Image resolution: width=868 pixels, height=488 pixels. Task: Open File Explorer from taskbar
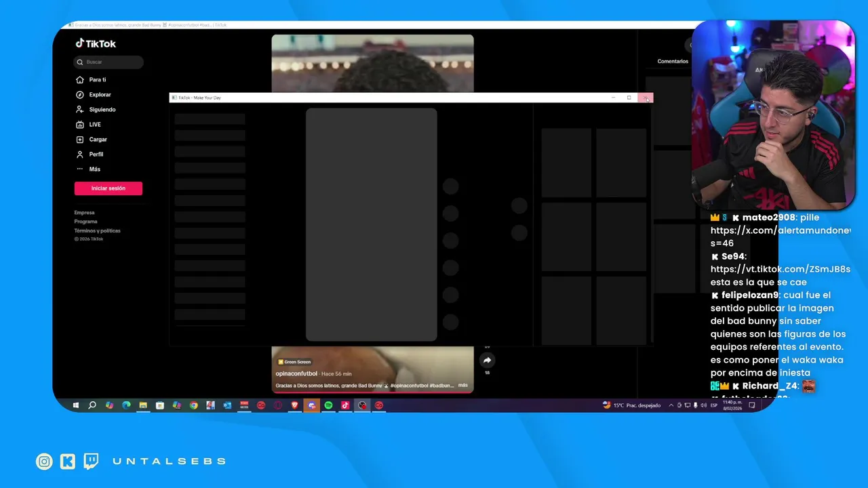(x=143, y=405)
